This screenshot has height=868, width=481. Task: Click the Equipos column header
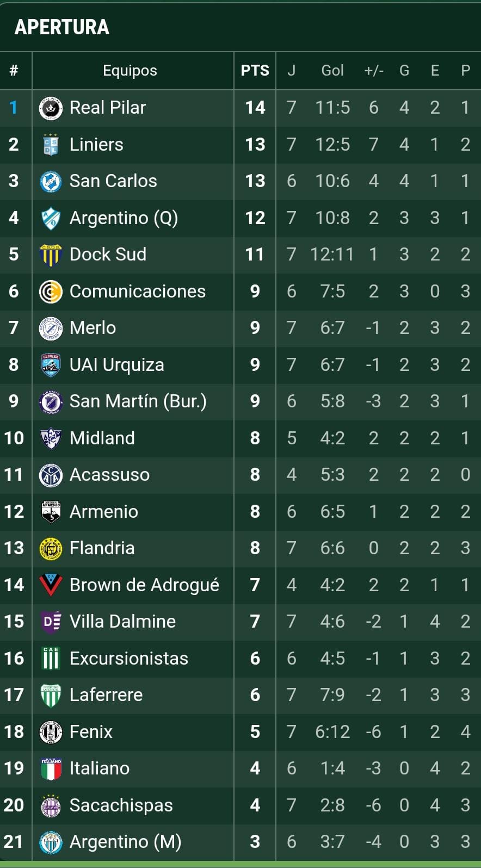[x=130, y=71]
